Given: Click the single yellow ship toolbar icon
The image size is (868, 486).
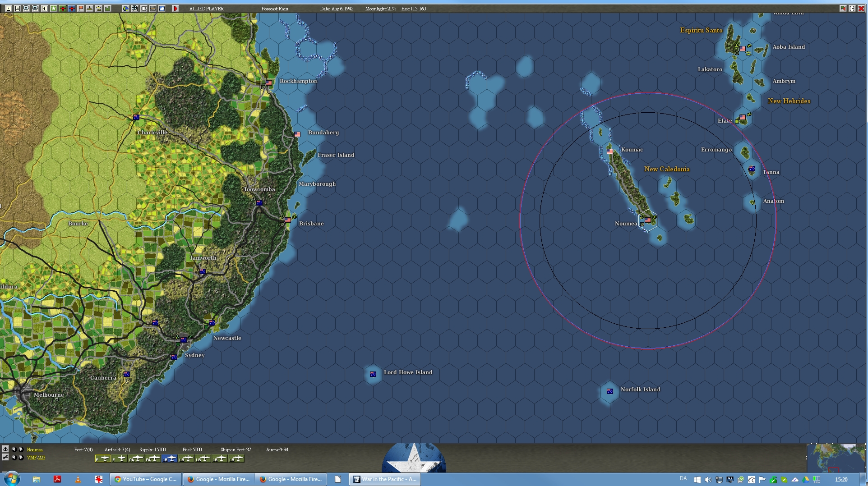Looking at the screenshot, I should [x=90, y=8].
